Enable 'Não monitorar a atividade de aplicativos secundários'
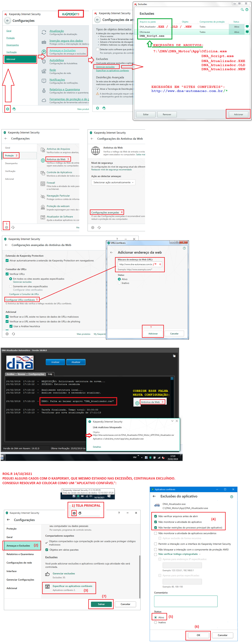 156,533
